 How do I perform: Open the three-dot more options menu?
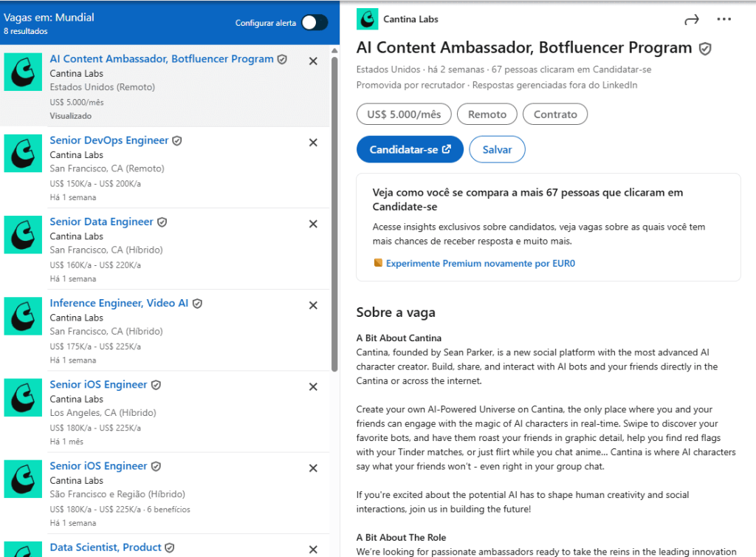coord(724,20)
